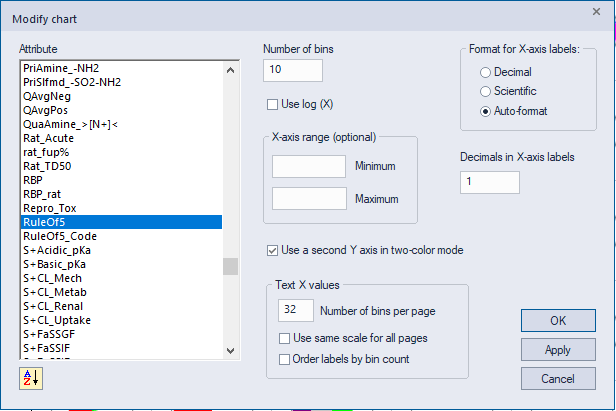
Task: Select the S+CL_Renal attribute
Action: (x=121, y=306)
